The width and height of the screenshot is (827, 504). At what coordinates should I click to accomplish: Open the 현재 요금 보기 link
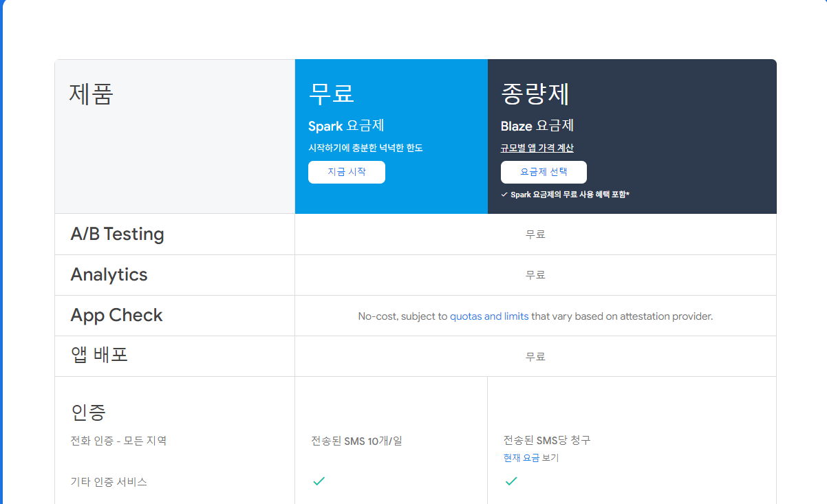pyautogui.click(x=531, y=458)
